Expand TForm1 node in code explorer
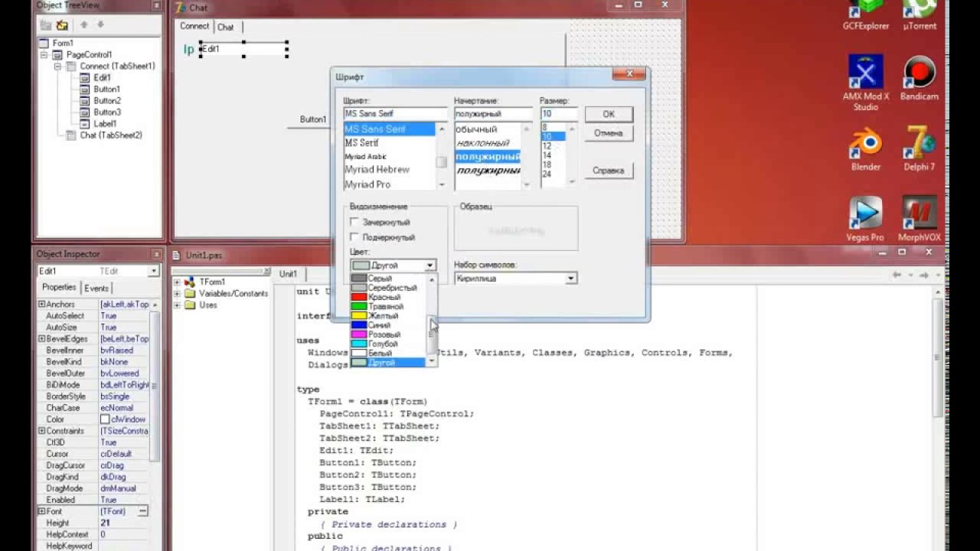Screen dimensions: 980x551 tap(178, 282)
